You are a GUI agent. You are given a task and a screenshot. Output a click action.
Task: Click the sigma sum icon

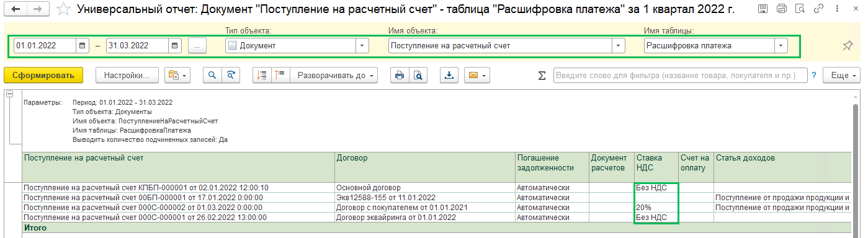click(x=542, y=76)
